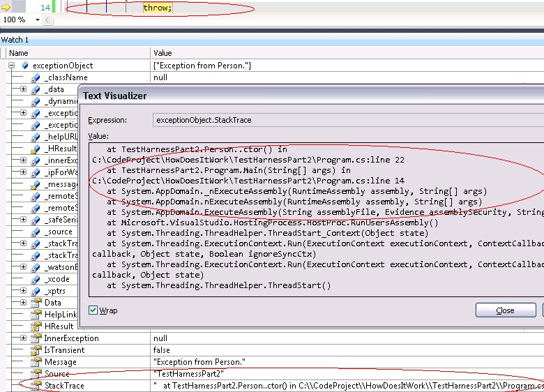This screenshot has width=544, height=392.
Task: Select the "TestHarnessPart2" Source value
Action: [x=188, y=374]
